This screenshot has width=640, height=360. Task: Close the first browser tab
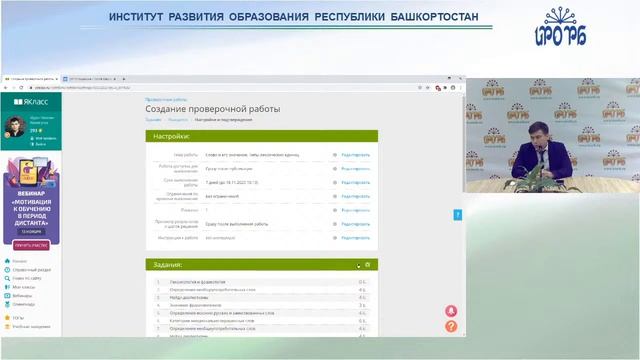pos(57,79)
